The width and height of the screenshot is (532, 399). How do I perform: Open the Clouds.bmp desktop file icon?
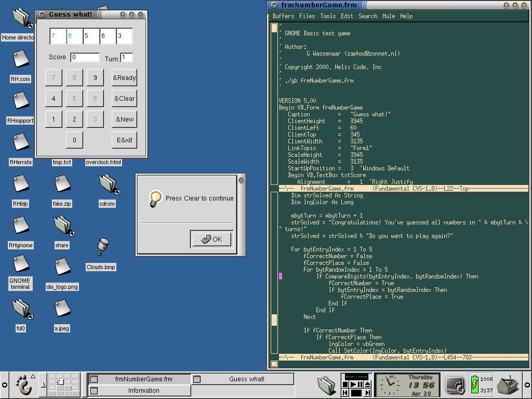(x=103, y=247)
